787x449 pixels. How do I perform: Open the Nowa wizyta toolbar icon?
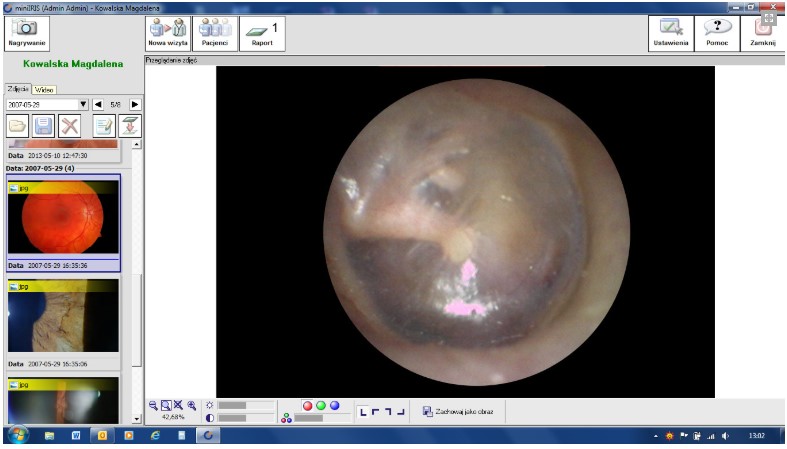click(166, 33)
